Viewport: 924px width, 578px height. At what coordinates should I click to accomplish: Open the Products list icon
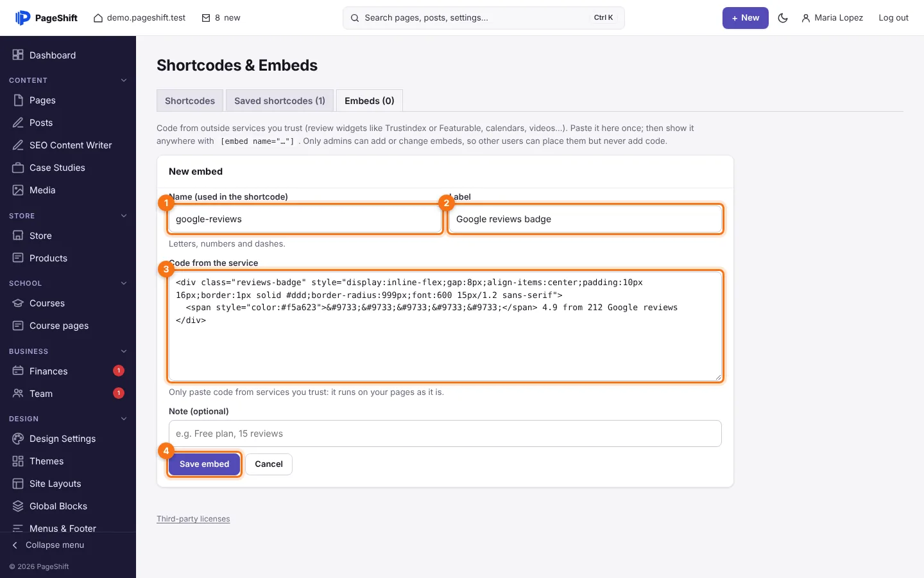18,258
